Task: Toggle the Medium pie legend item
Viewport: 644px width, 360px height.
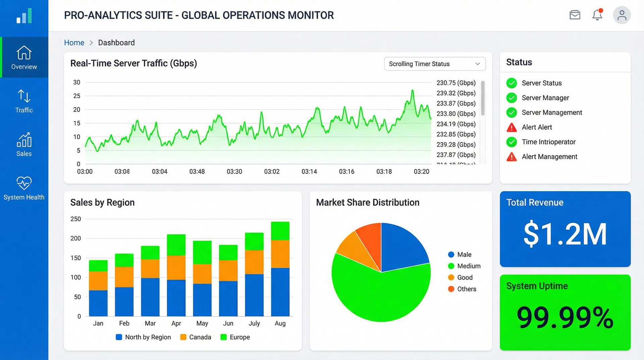Action: point(464,266)
